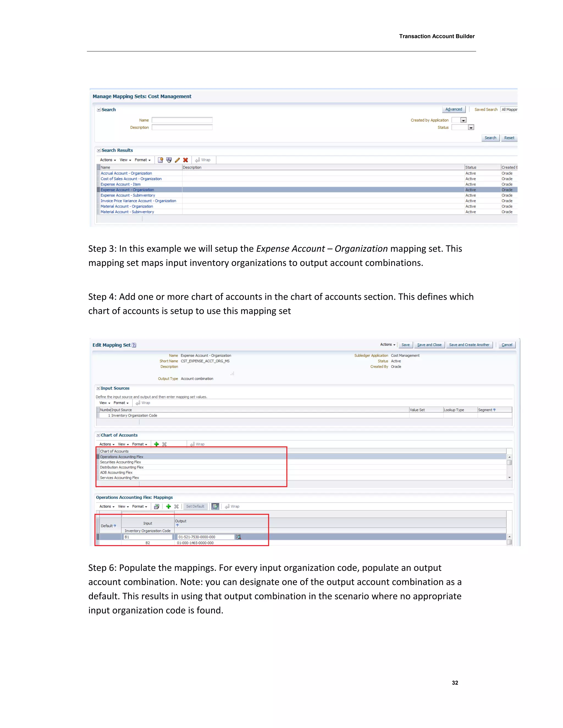Open the Format menu in Search Results
This screenshot has height=728, width=563.
pos(142,160)
